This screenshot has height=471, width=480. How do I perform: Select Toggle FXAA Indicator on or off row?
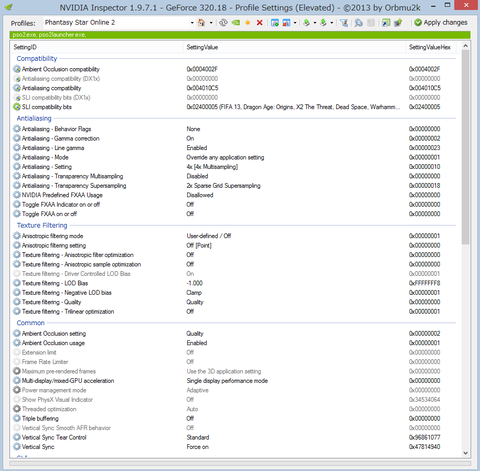point(235,204)
